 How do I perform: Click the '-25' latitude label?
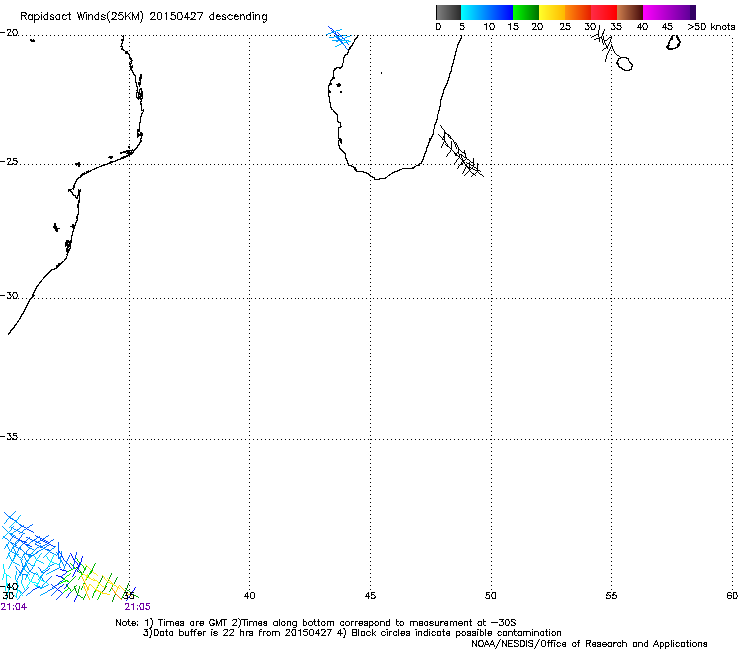tap(9, 162)
